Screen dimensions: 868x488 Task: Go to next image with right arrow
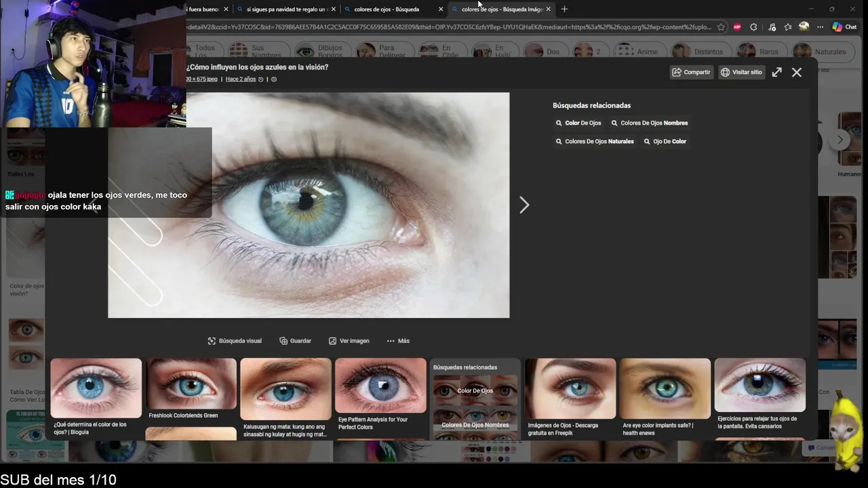pos(524,205)
